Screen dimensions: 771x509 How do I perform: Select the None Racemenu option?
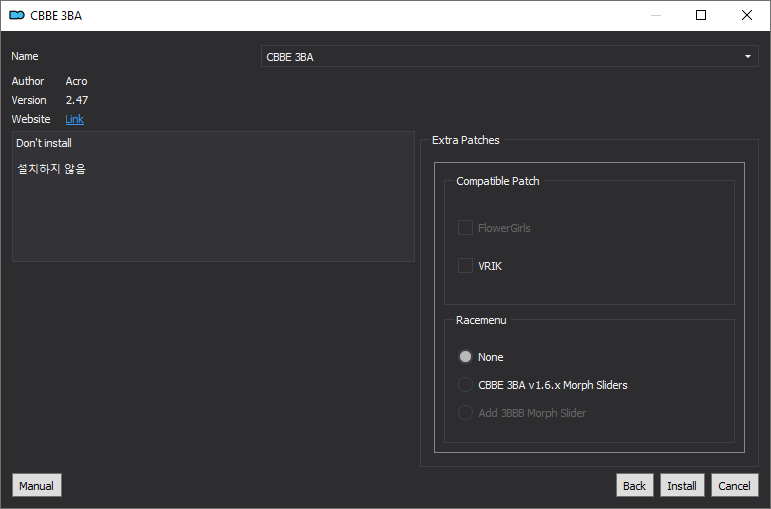[465, 357]
